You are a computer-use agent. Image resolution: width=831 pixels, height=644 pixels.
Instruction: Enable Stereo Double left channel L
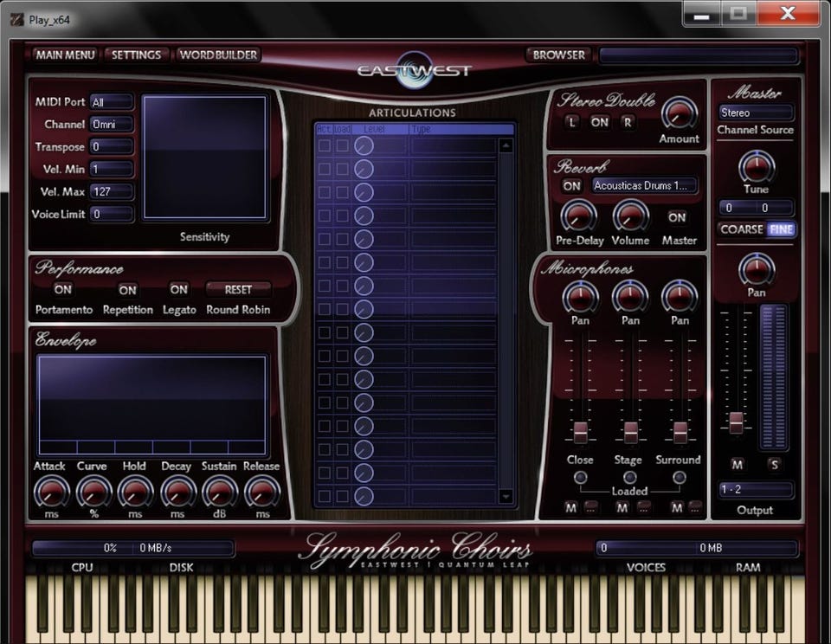(x=571, y=122)
